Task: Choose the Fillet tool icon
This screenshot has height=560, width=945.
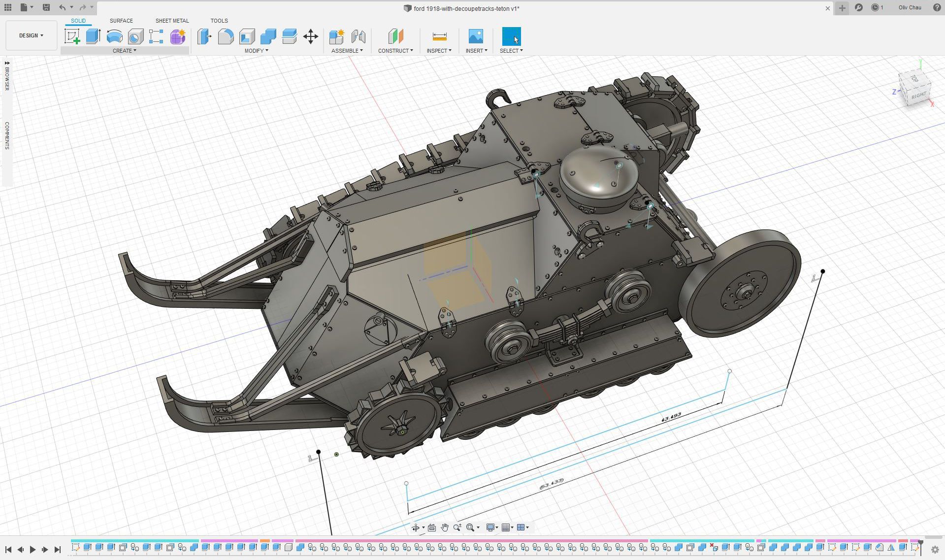Action: point(226,36)
